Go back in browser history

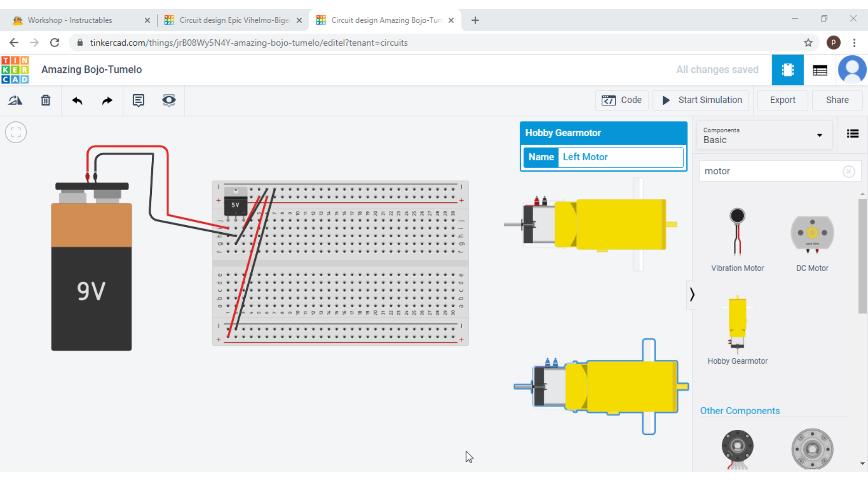[x=14, y=43]
